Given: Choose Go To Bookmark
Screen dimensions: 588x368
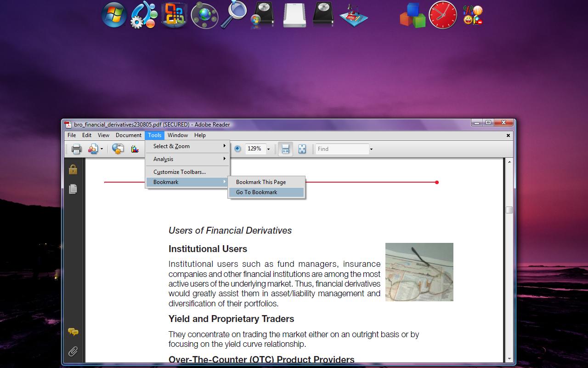Looking at the screenshot, I should coord(266,192).
